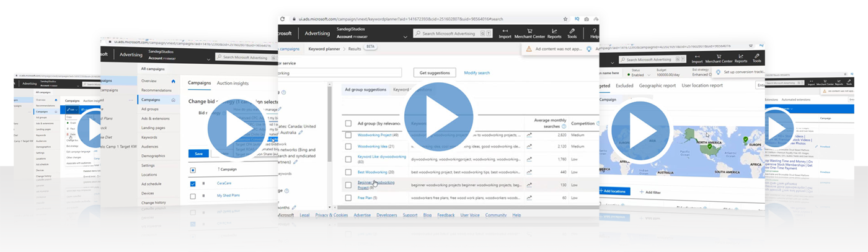Viewport: 868px width, 252px height.
Task: Uncheck the CeraCare campaign checkbox
Action: coord(193,184)
